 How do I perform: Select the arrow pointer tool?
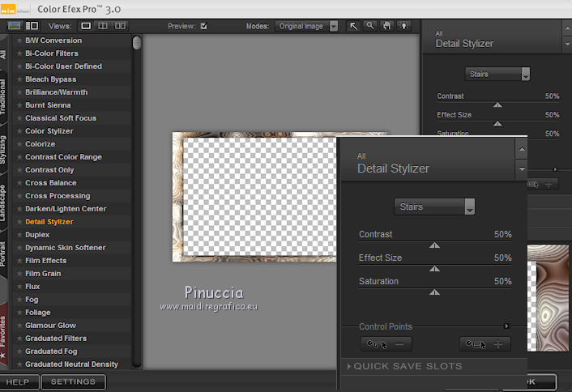(x=353, y=26)
